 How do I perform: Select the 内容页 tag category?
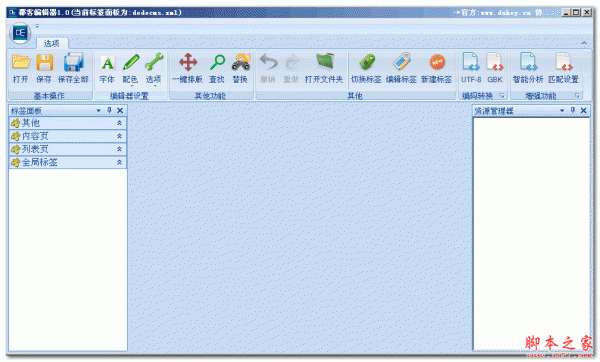pyautogui.click(x=68, y=136)
